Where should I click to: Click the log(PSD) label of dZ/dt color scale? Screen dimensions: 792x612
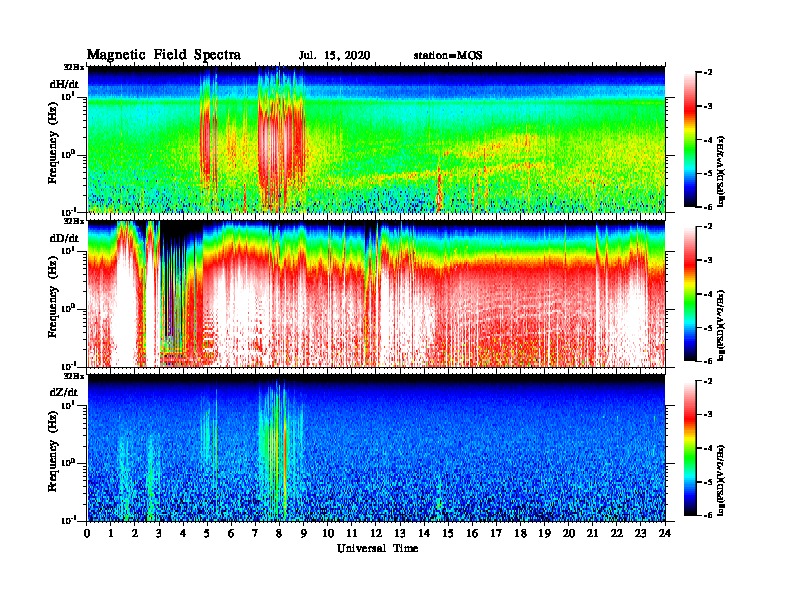tap(721, 480)
